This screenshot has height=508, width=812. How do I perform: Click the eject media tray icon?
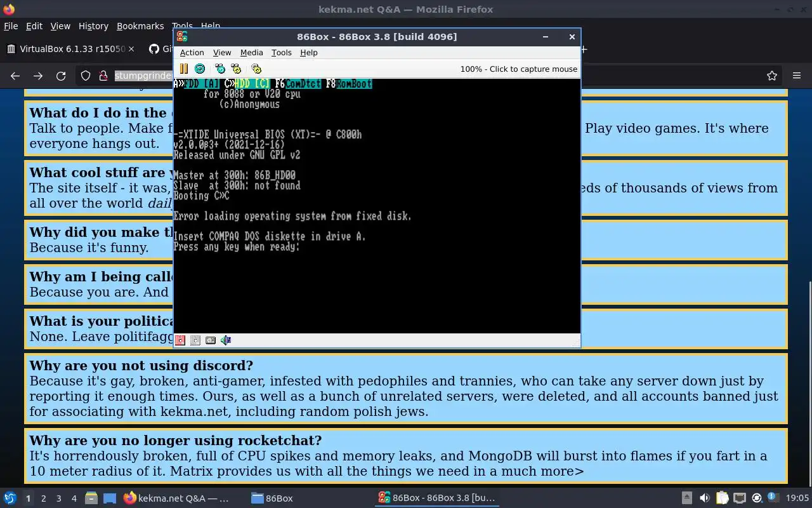[x=686, y=498]
